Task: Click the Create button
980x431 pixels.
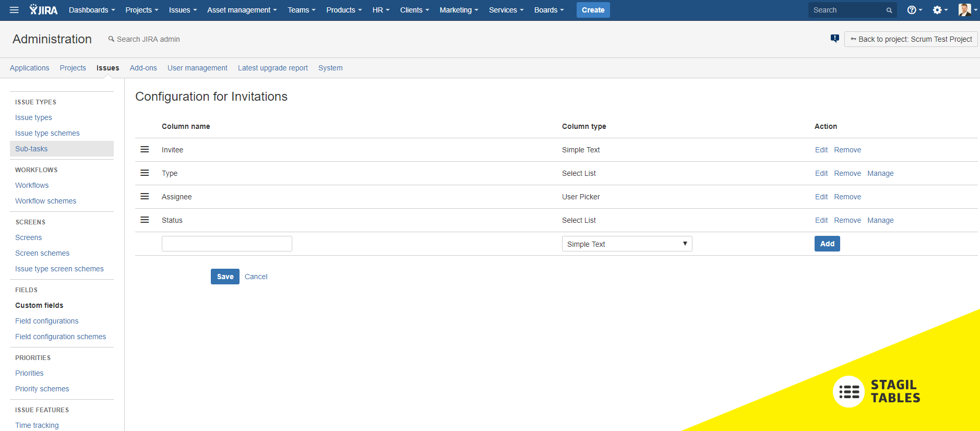Action: click(593, 10)
